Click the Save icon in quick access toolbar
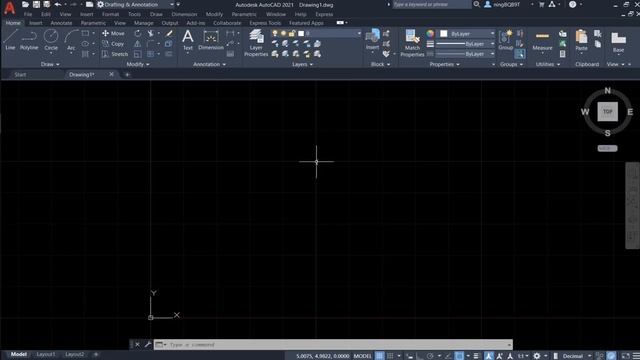Screen dimensions: 640x360 [x=36, y=4]
